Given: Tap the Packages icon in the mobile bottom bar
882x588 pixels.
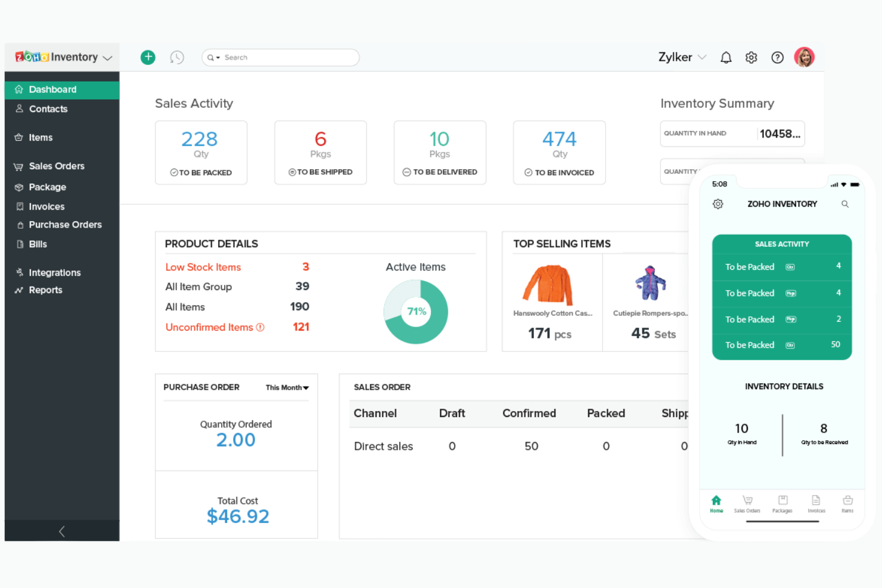Looking at the screenshot, I should (782, 503).
